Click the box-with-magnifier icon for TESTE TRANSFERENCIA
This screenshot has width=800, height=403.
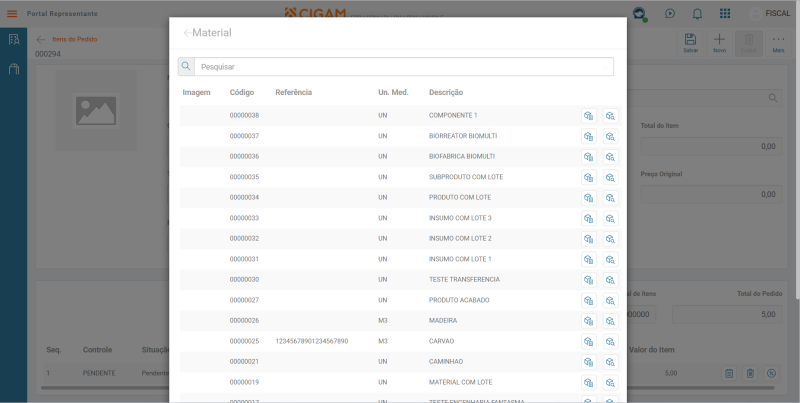610,280
